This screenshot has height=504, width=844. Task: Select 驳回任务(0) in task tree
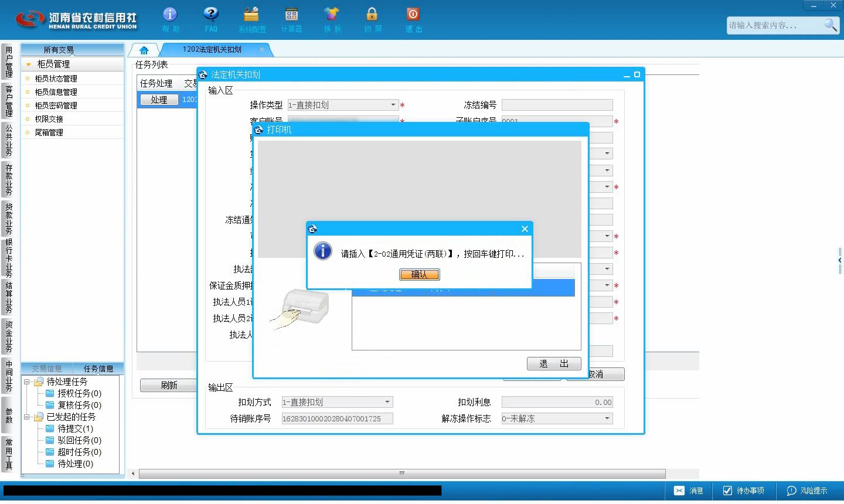(x=79, y=440)
